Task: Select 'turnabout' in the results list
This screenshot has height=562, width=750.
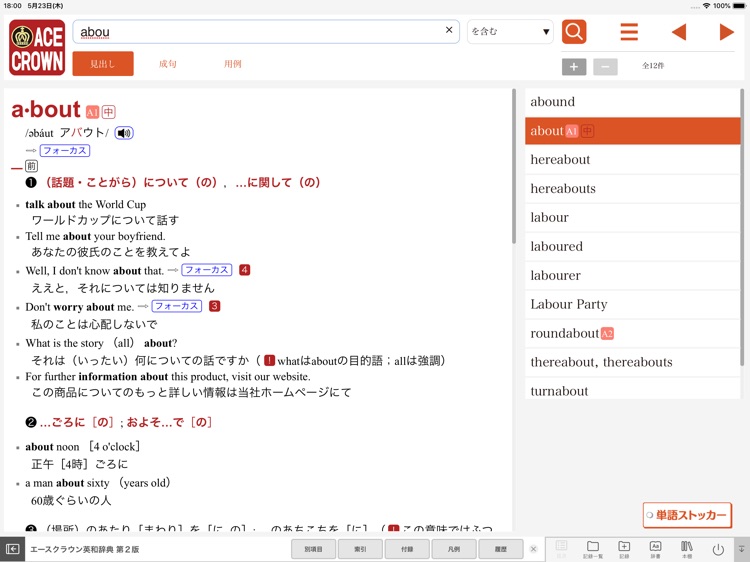Action: pyautogui.click(x=632, y=390)
